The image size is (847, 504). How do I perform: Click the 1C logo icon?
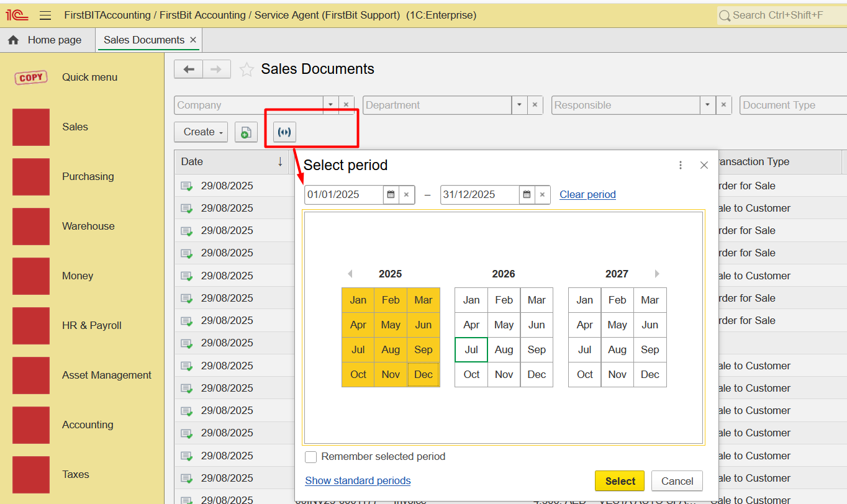tap(17, 15)
